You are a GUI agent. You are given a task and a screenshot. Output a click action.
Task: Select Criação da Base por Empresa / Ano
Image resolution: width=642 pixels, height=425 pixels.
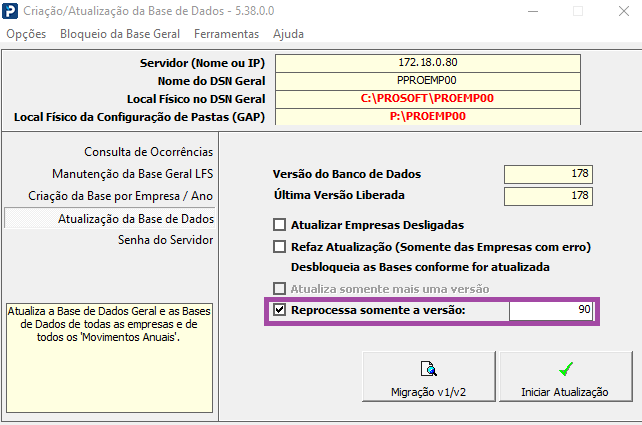click(120, 196)
